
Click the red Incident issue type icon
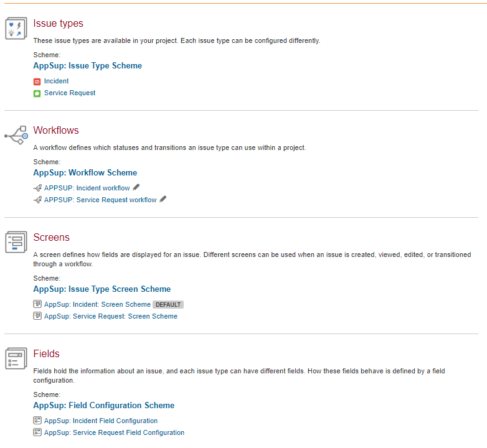pos(37,82)
